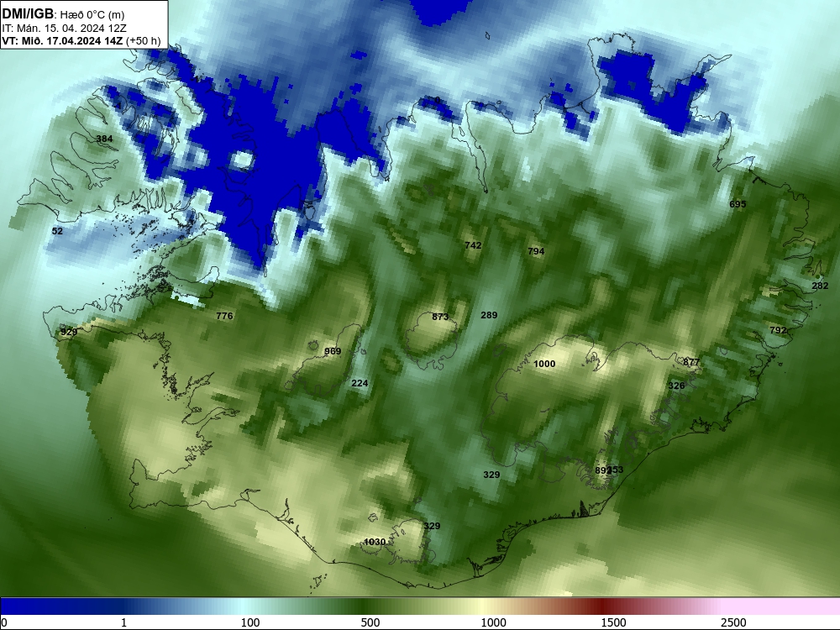Image resolution: width=840 pixels, height=630 pixels.
Task: Click the 2500 tick on the color scale
Action: (x=733, y=622)
